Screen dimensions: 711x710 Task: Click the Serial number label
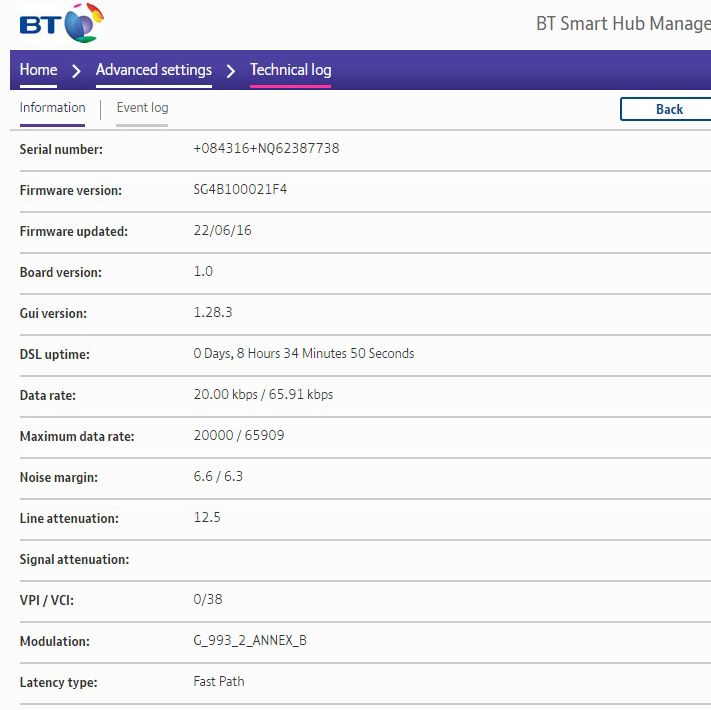(x=61, y=150)
